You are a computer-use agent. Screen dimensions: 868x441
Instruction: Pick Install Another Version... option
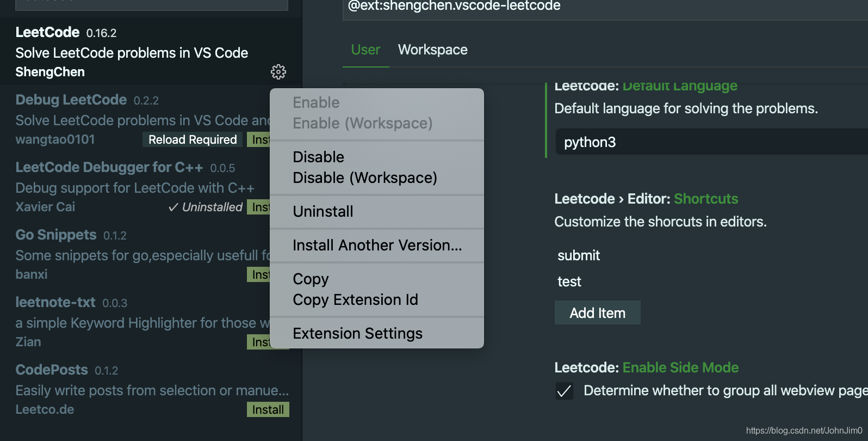pyautogui.click(x=377, y=245)
